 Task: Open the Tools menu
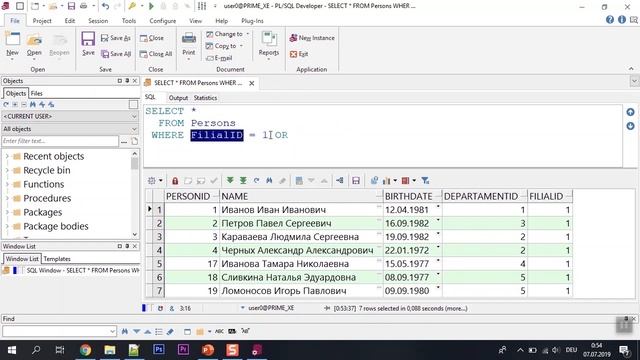pos(129,21)
